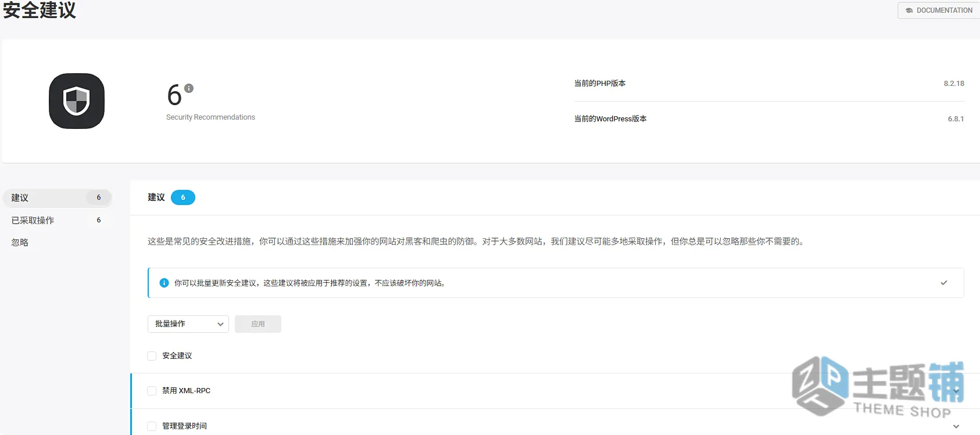Dismiss the notice with its checkmark icon

[944, 283]
